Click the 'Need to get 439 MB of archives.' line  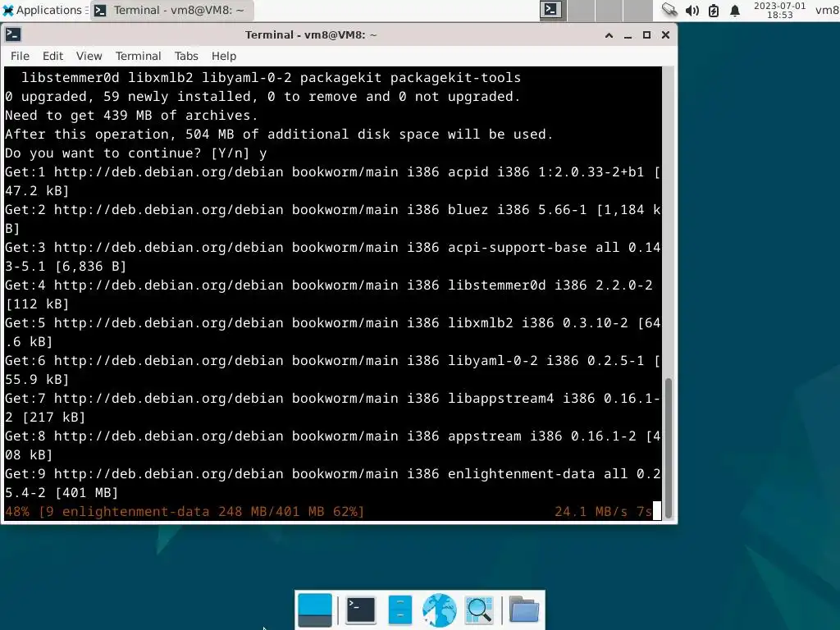[132, 115]
